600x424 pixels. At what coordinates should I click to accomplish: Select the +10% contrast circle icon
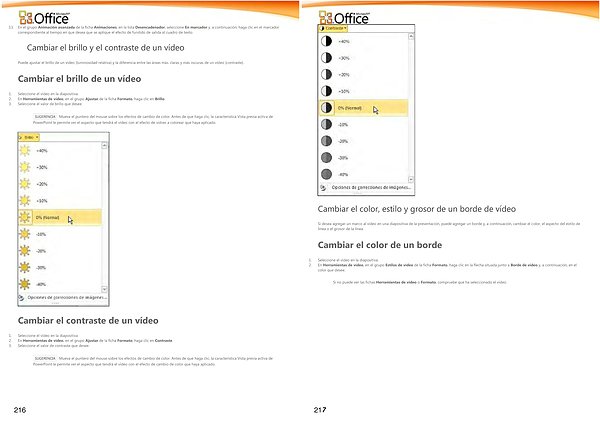coord(326,91)
